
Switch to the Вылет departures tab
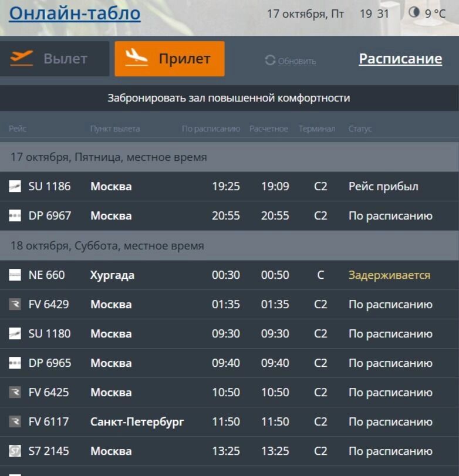[55, 59]
